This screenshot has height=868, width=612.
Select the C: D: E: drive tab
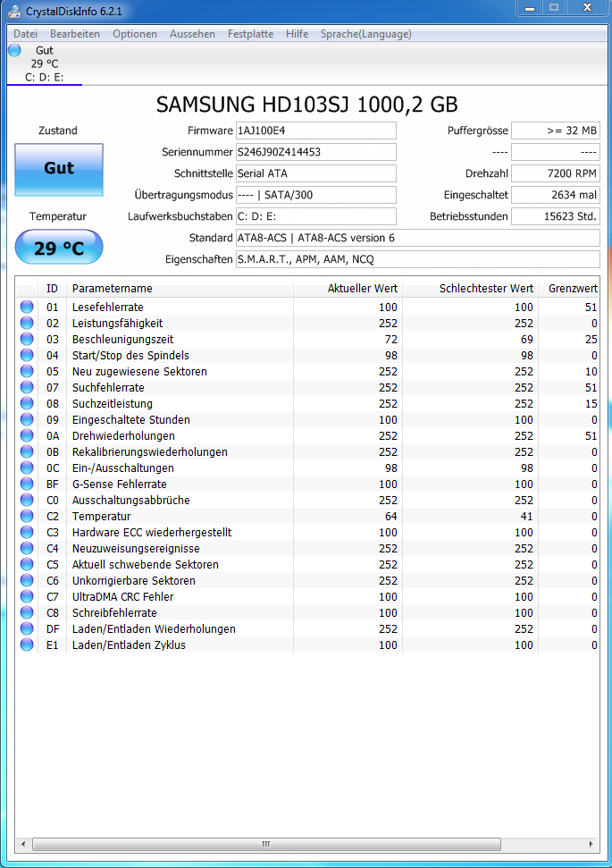pyautogui.click(x=45, y=64)
